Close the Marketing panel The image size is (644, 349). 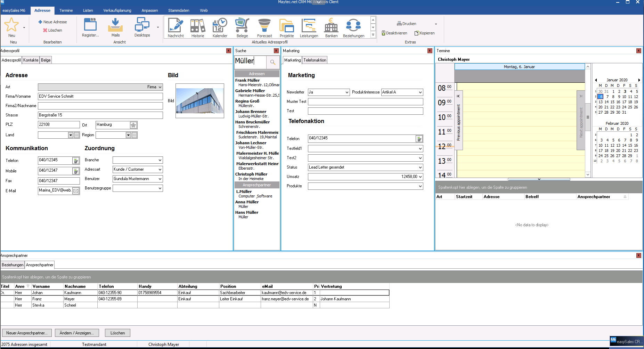pos(430,51)
